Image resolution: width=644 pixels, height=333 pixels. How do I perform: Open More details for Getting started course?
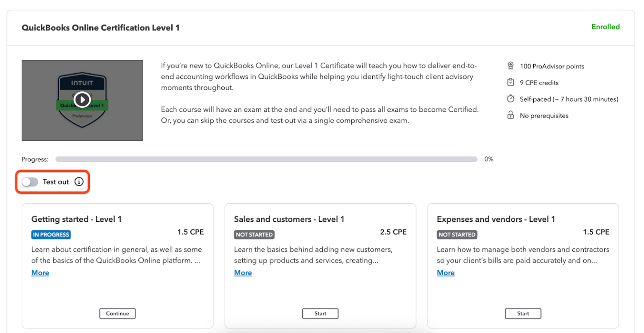coord(40,273)
